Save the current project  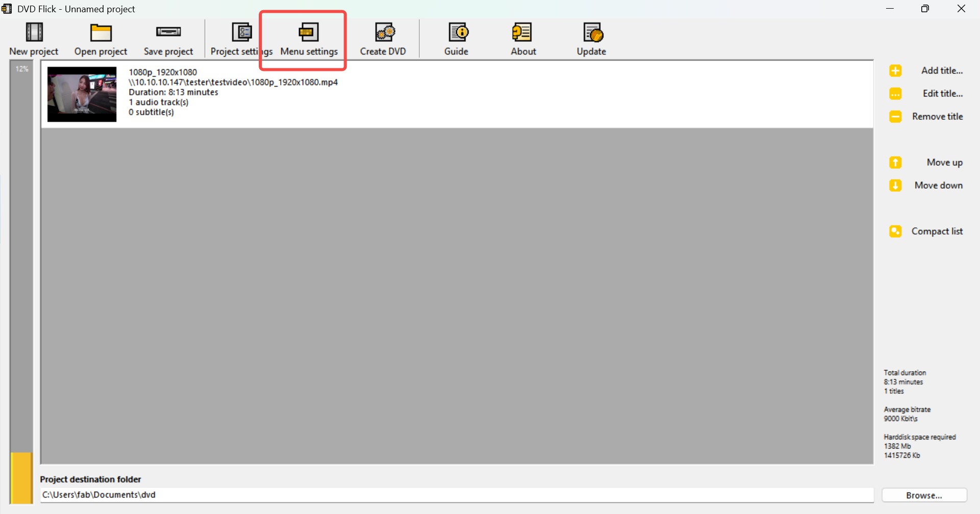point(168,38)
